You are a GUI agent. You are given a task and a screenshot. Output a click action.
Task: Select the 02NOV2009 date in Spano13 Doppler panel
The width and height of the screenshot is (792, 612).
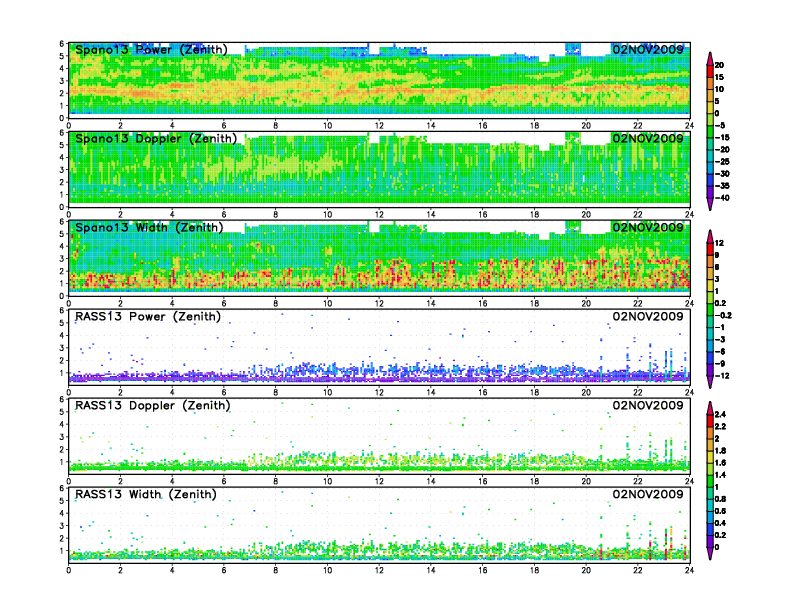[648, 138]
